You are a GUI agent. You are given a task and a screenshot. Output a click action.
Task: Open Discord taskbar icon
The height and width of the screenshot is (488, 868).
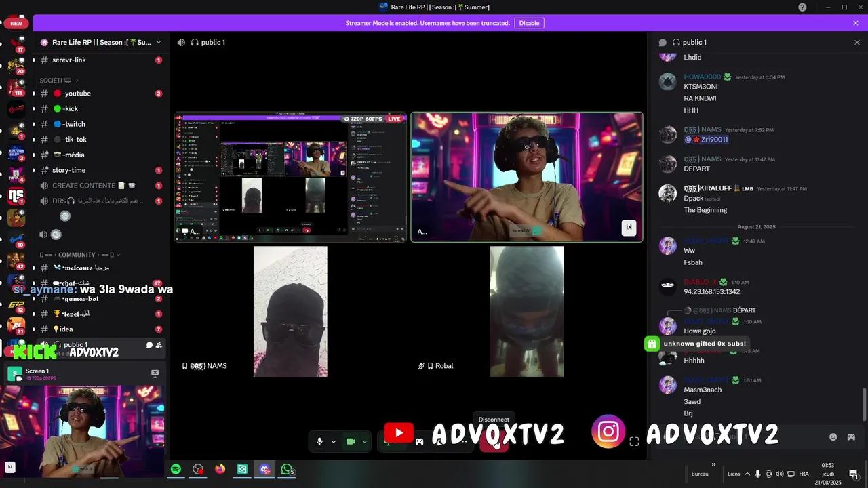click(265, 469)
